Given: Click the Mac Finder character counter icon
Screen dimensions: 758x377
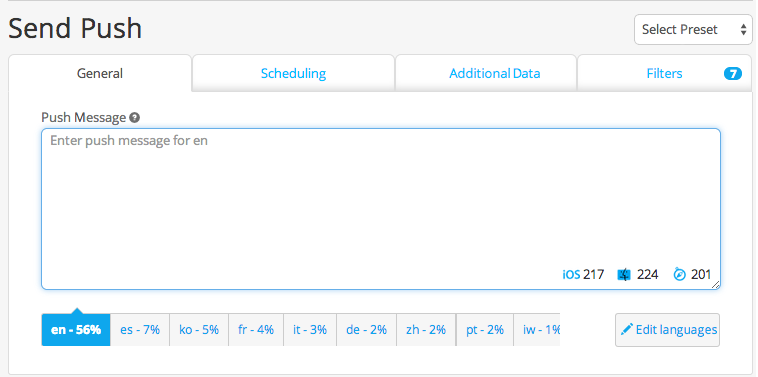Looking at the screenshot, I should (x=624, y=275).
